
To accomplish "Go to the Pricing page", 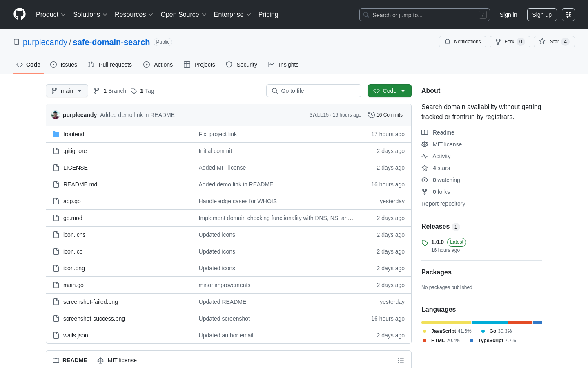I will [268, 14].
